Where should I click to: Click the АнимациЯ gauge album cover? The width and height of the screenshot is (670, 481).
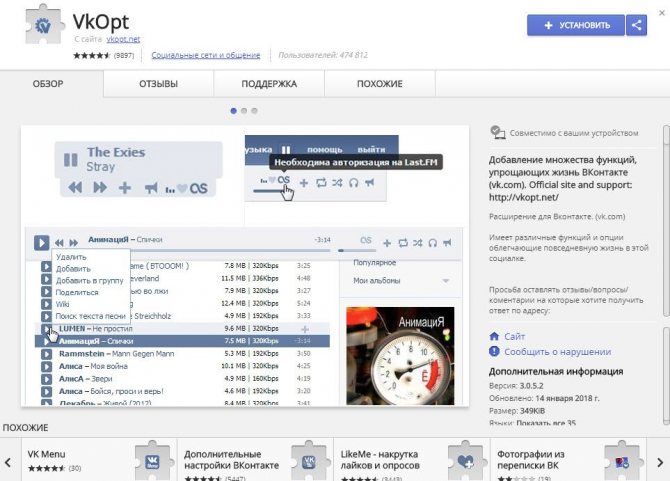pyautogui.click(x=400, y=356)
